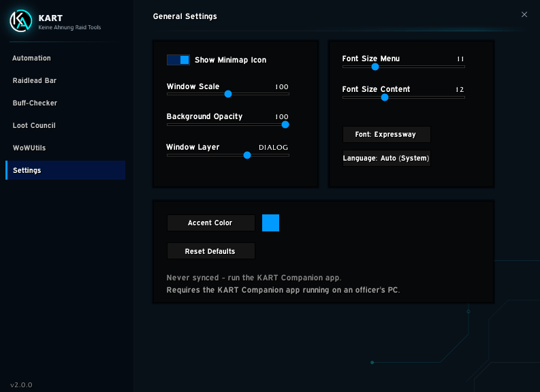Open the blue accent color swatch

(x=271, y=223)
